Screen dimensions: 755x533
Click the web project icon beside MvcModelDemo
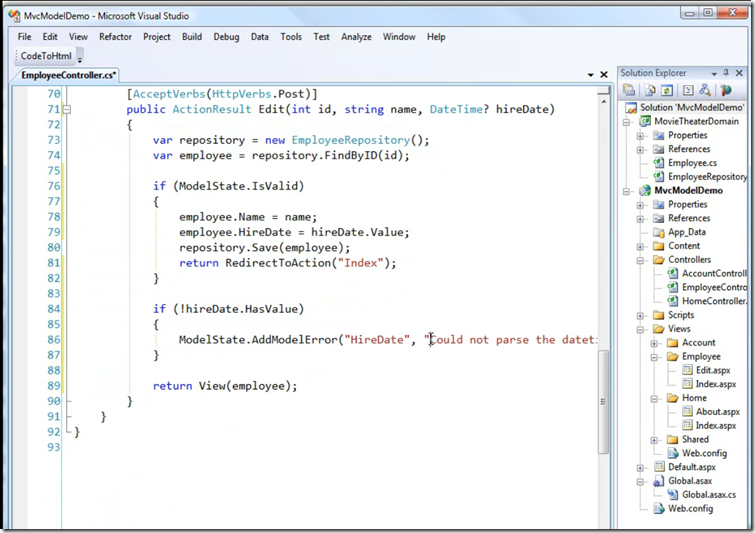click(645, 191)
